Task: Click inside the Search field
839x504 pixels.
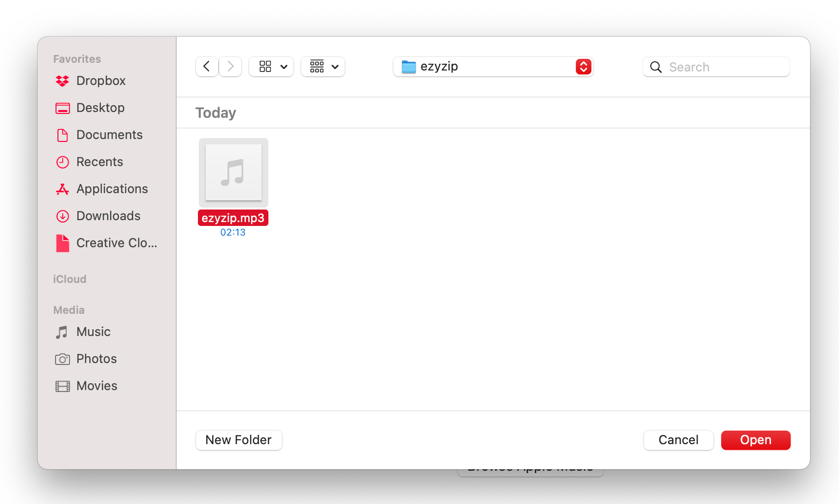Action: [x=716, y=67]
